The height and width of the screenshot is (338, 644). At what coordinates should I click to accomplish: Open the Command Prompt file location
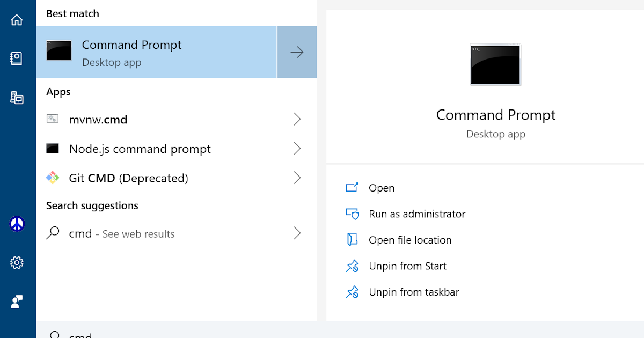[409, 240]
